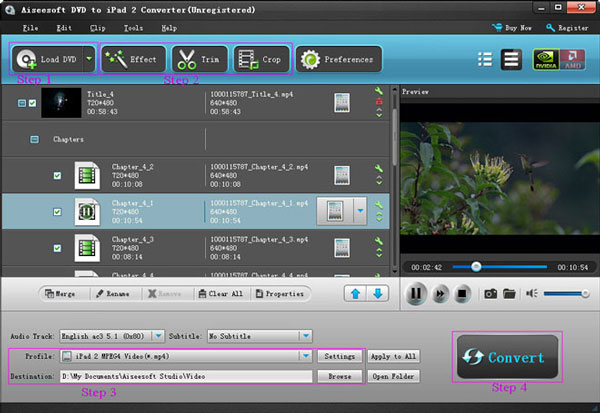
Task: Uncheck the Chapter_4_2 checkbox
Action: [x=57, y=176]
